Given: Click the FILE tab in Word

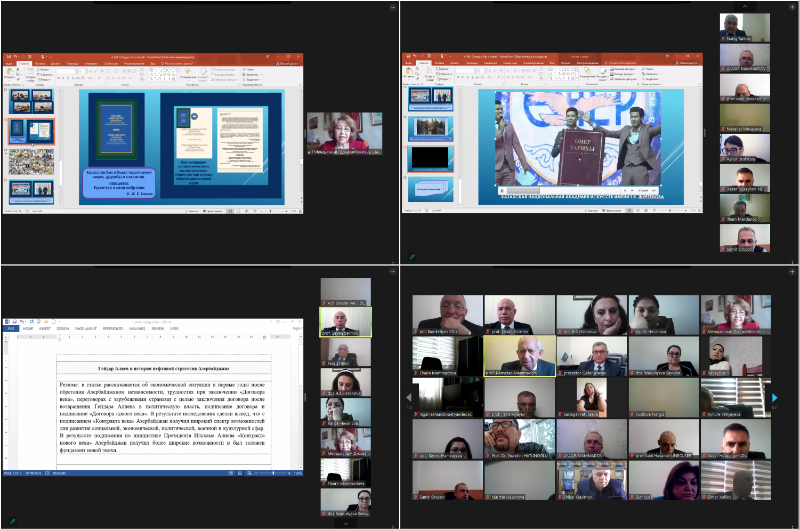Looking at the screenshot, I should point(9,328).
